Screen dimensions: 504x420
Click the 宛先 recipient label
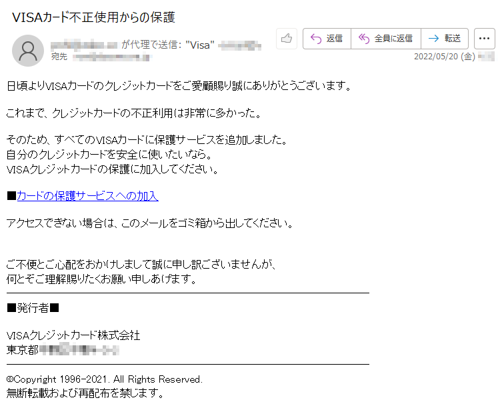(x=59, y=57)
